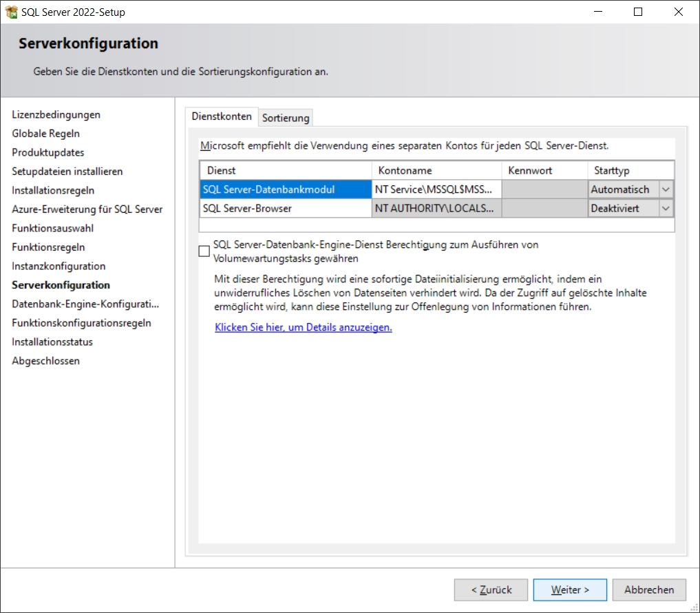Click Funktionsauswahl step in sidebar
Viewport: 700px width, 613px height.
pos(53,228)
